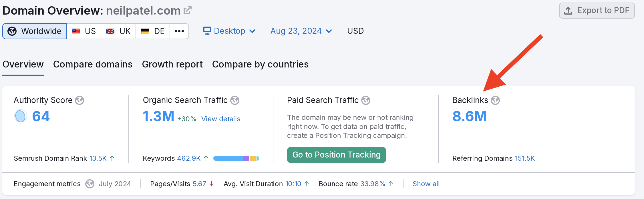Image resolution: width=644 pixels, height=199 pixels.
Task: Click globe icon beside Engagement metrics
Action: click(x=90, y=184)
